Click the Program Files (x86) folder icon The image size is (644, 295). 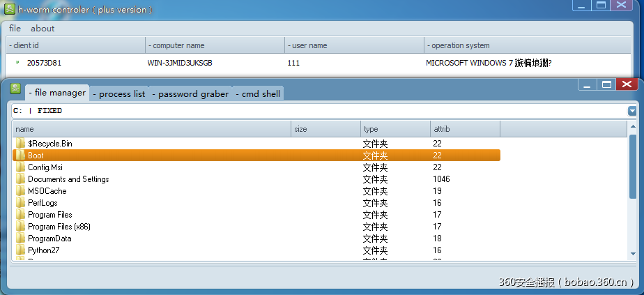coord(20,227)
